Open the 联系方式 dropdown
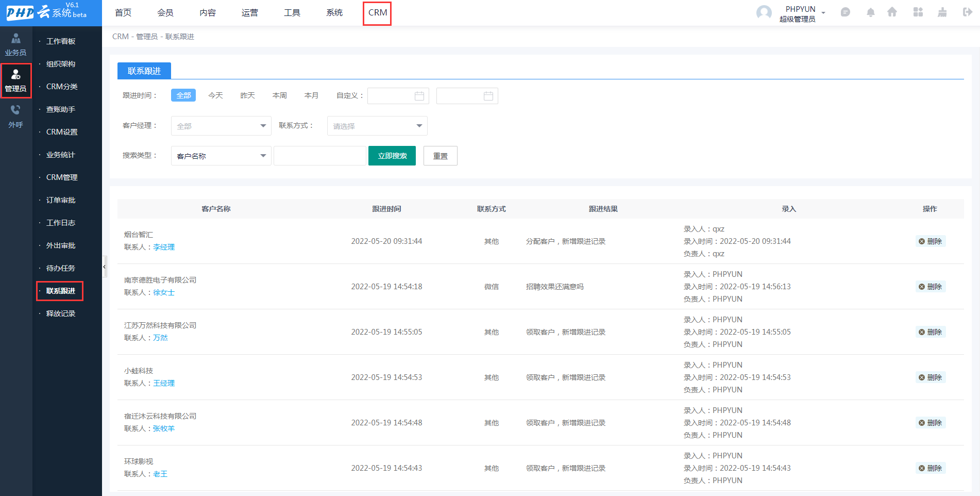The height and width of the screenshot is (496, 980). (377, 126)
